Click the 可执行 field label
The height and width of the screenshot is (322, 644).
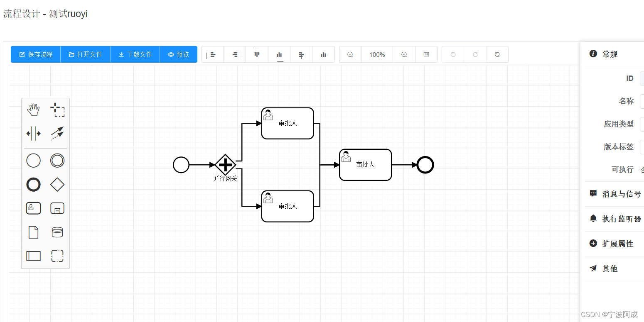coord(622,169)
